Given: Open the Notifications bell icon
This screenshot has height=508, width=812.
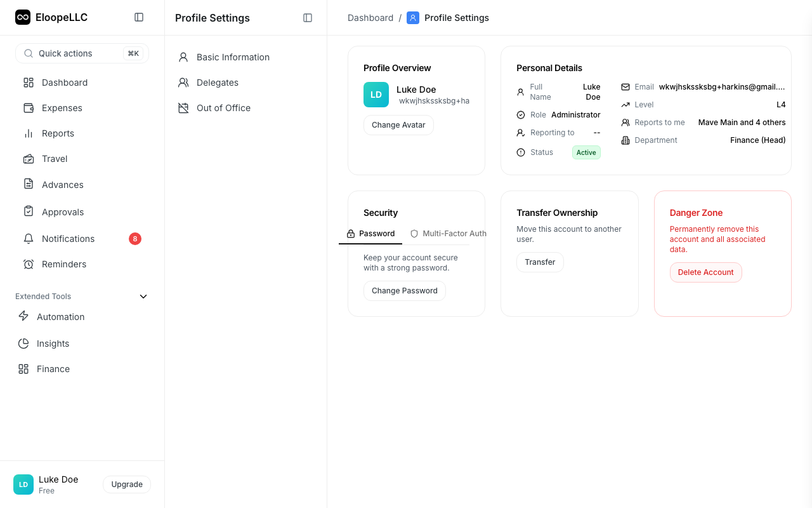Looking at the screenshot, I should coord(28,238).
